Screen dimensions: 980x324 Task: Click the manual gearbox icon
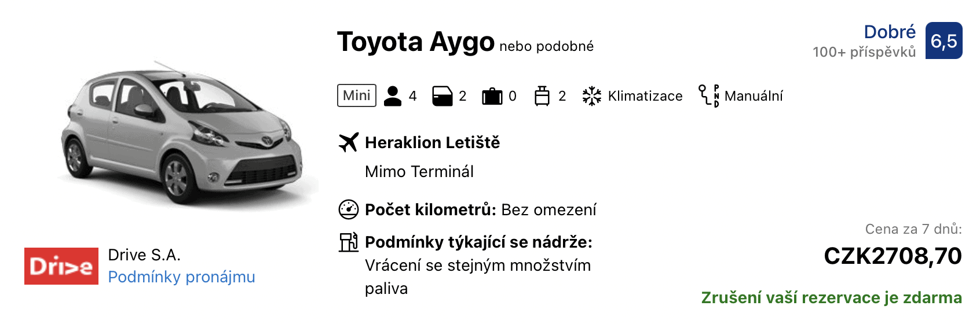(709, 96)
